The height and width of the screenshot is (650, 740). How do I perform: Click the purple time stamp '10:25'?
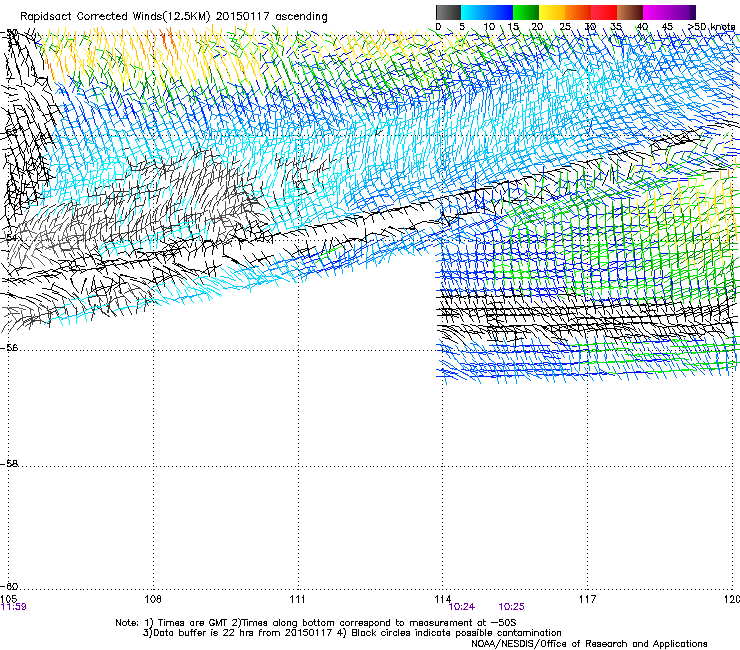(x=511, y=607)
